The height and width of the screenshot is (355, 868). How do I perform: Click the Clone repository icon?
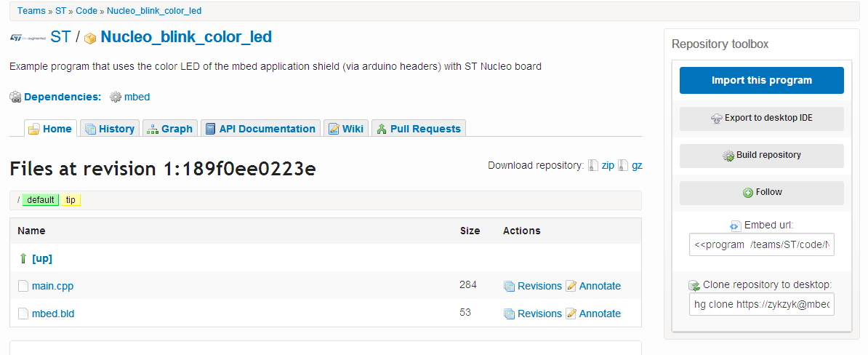click(x=694, y=285)
